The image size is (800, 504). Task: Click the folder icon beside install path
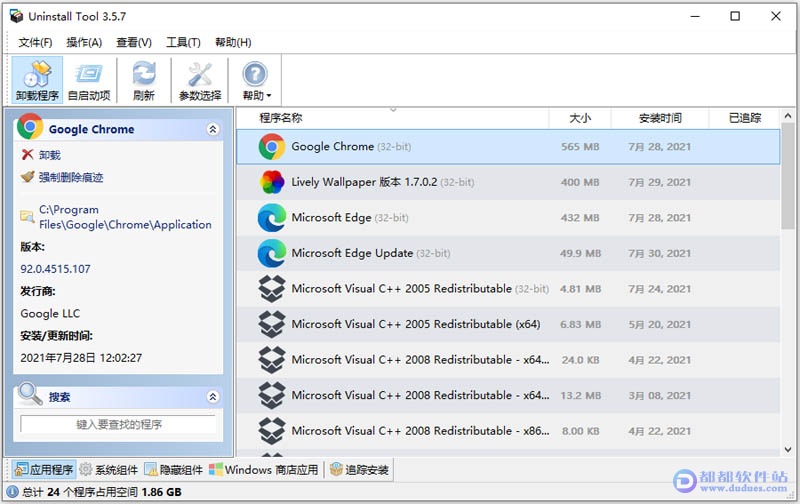tap(27, 217)
